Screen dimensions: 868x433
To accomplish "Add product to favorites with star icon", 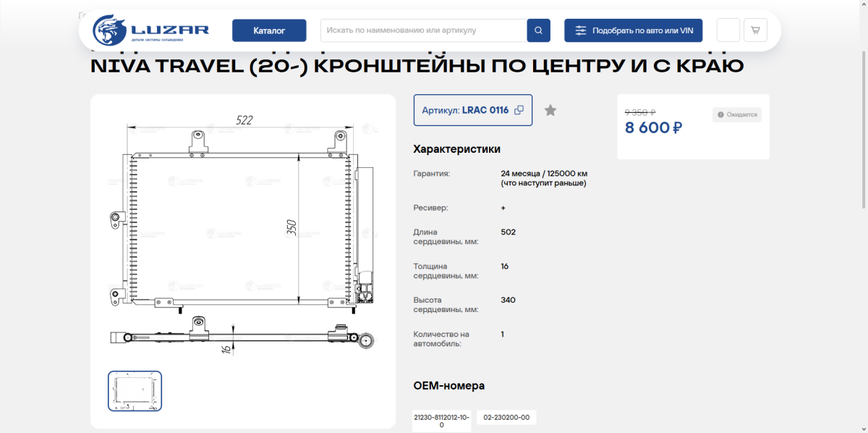I will (x=550, y=110).
